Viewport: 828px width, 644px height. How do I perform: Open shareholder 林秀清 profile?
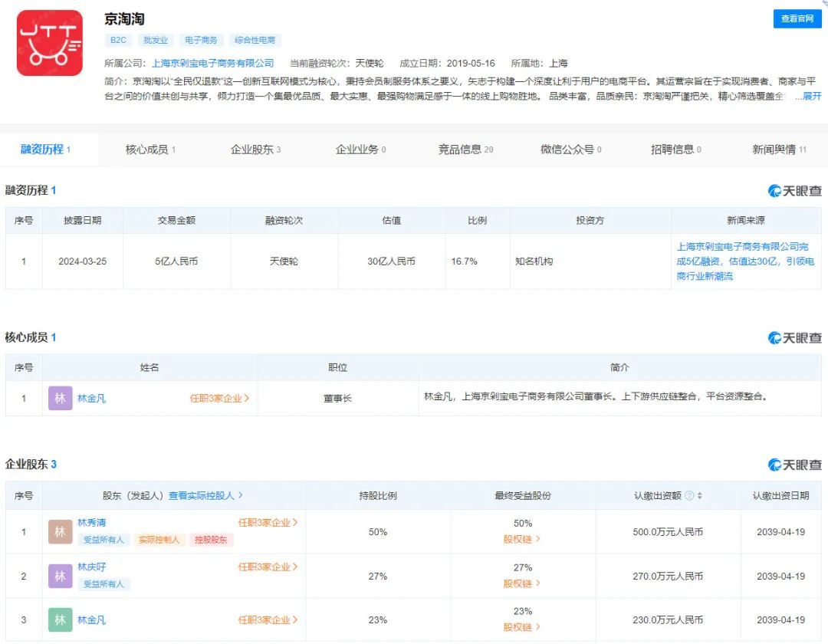tap(91, 523)
